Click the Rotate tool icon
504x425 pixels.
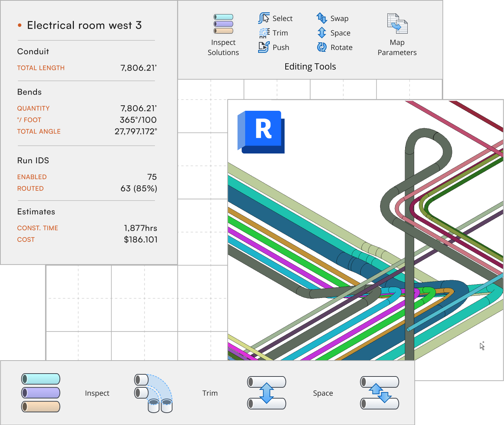coord(322,47)
